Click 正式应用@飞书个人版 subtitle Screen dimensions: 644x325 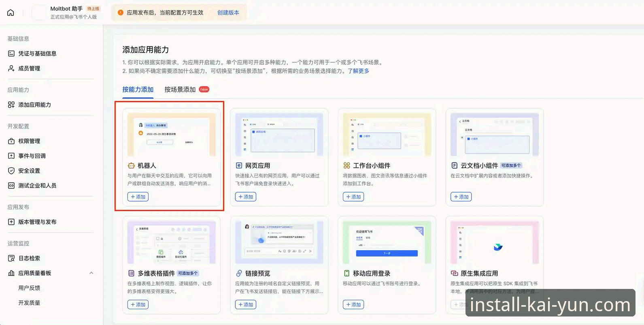click(x=74, y=17)
